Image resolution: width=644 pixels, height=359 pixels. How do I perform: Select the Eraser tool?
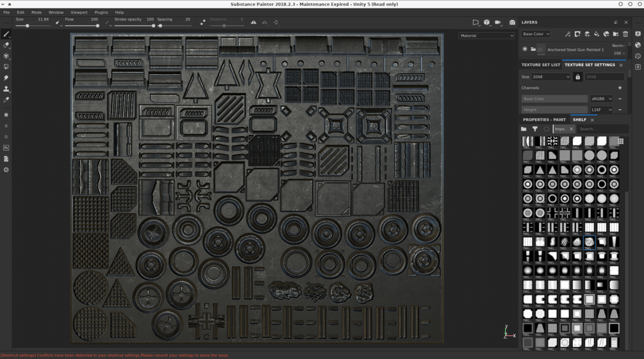(6, 45)
